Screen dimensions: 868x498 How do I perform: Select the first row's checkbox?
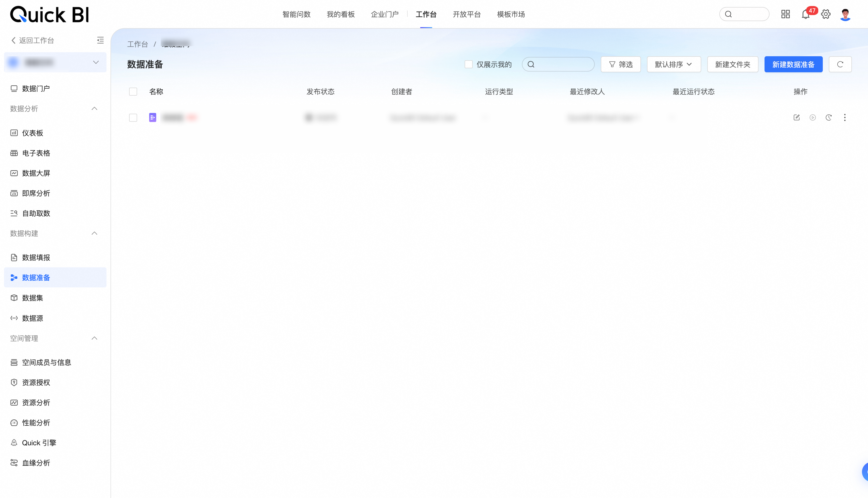pyautogui.click(x=133, y=118)
